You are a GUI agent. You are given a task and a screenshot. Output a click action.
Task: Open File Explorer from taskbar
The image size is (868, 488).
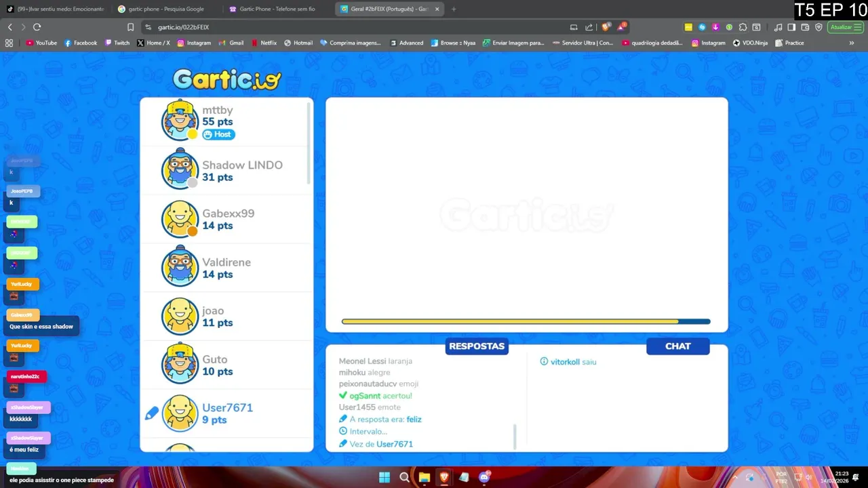tap(424, 477)
